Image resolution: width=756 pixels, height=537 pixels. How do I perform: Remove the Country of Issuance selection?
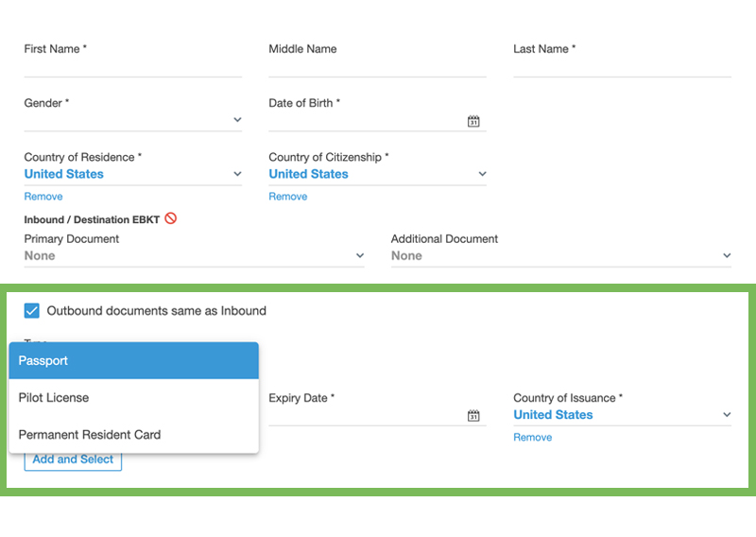(533, 438)
